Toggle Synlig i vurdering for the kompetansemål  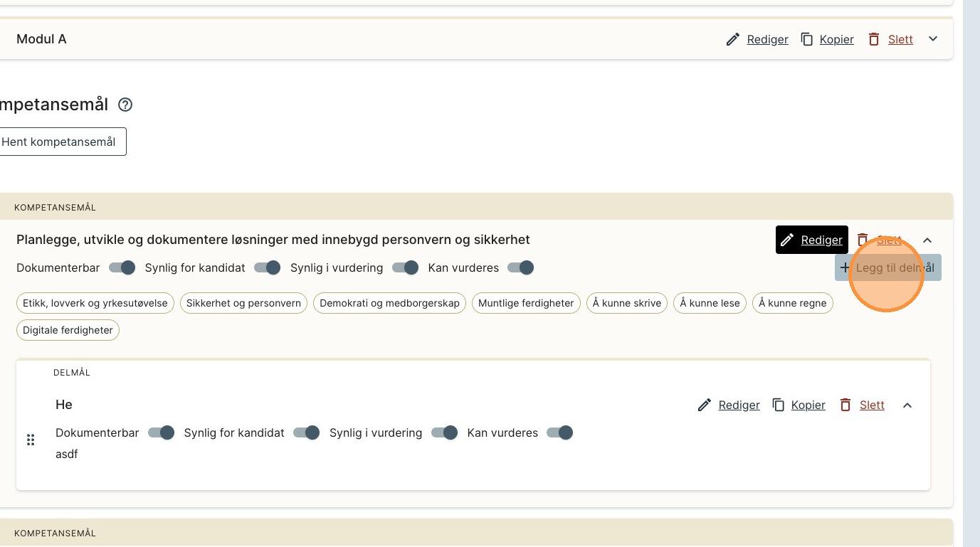pyautogui.click(x=406, y=268)
